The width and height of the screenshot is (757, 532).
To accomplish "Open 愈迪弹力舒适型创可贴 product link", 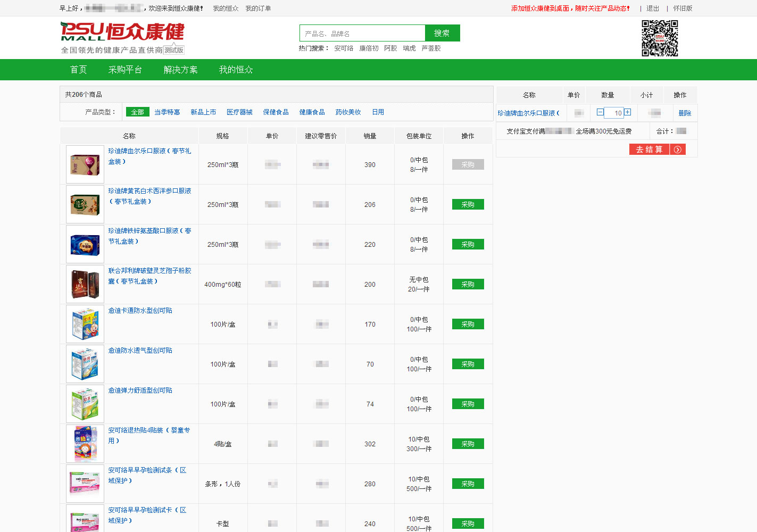I will tap(140, 390).
